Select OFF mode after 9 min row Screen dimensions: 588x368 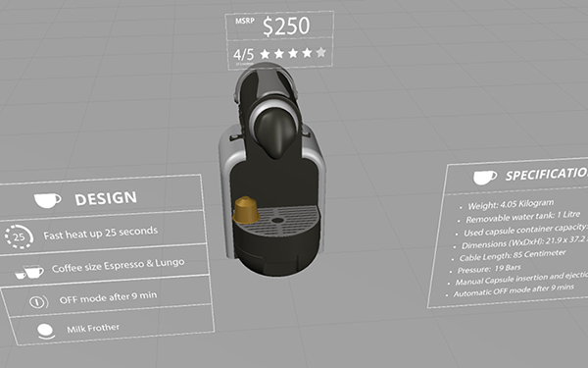(106, 297)
